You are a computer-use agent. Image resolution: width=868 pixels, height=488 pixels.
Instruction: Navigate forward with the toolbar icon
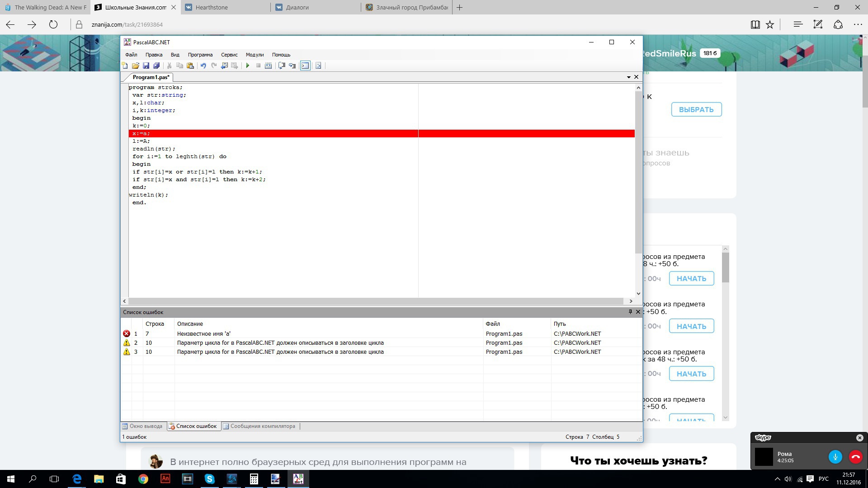pyautogui.click(x=235, y=66)
